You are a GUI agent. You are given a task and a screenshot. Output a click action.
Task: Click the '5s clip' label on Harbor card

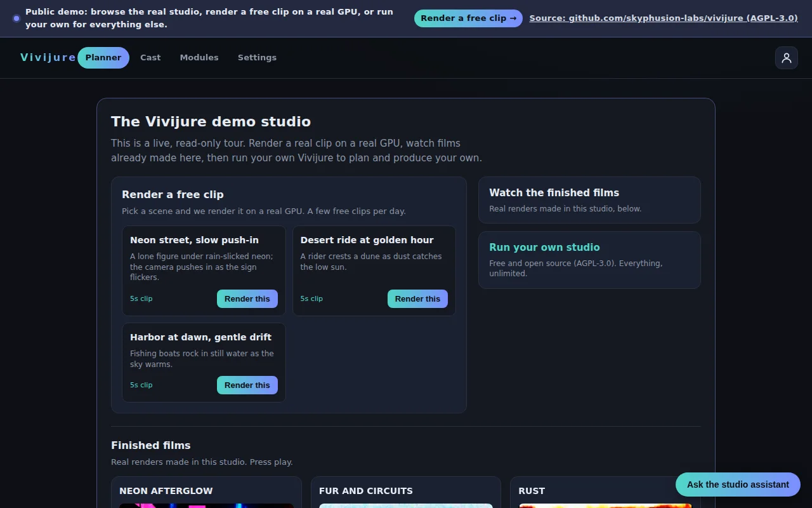141,385
